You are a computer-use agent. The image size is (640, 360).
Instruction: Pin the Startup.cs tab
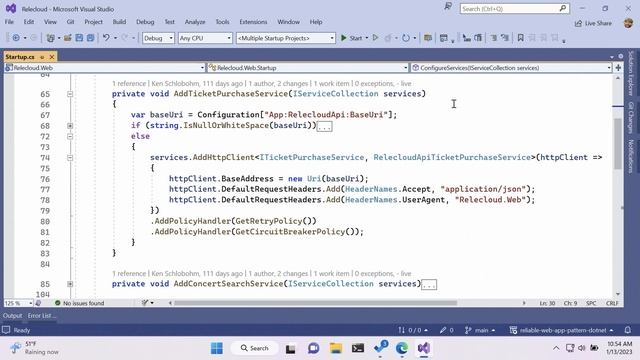point(42,57)
